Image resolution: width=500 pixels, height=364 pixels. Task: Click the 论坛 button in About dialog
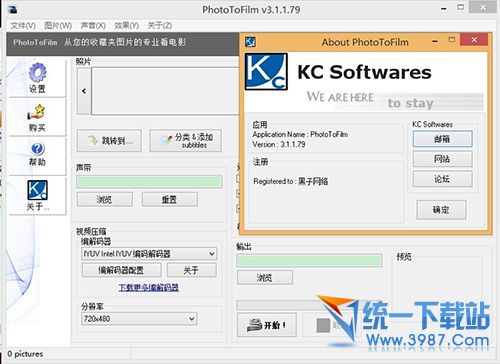pyautogui.click(x=443, y=179)
